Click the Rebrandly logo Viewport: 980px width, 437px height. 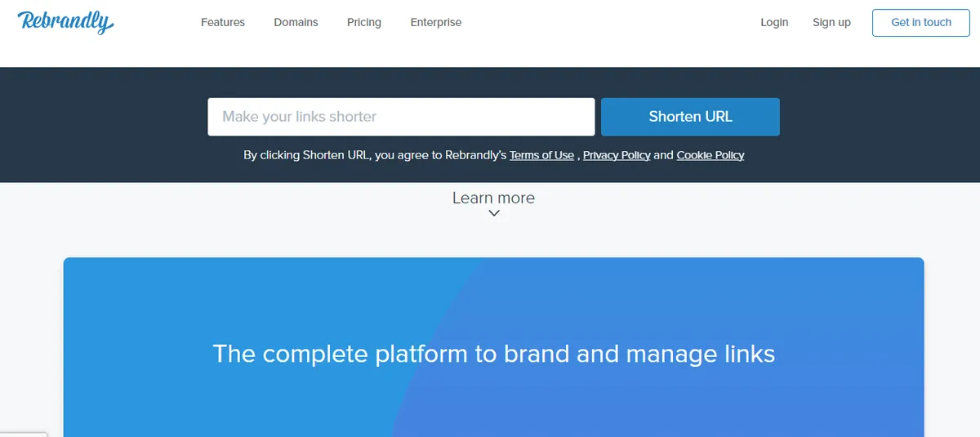tap(65, 22)
